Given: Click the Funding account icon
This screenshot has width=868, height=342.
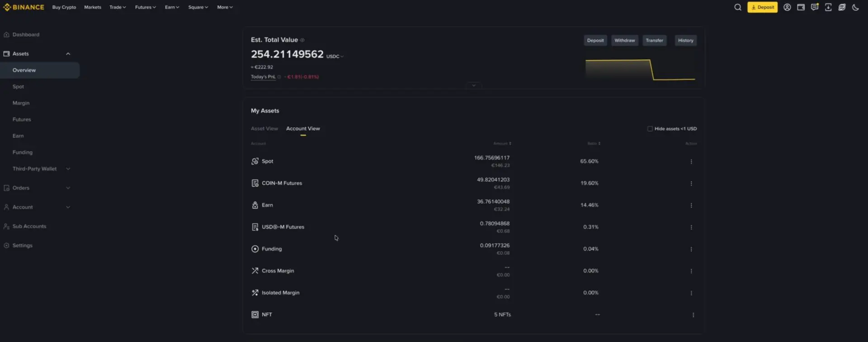Looking at the screenshot, I should tap(255, 249).
